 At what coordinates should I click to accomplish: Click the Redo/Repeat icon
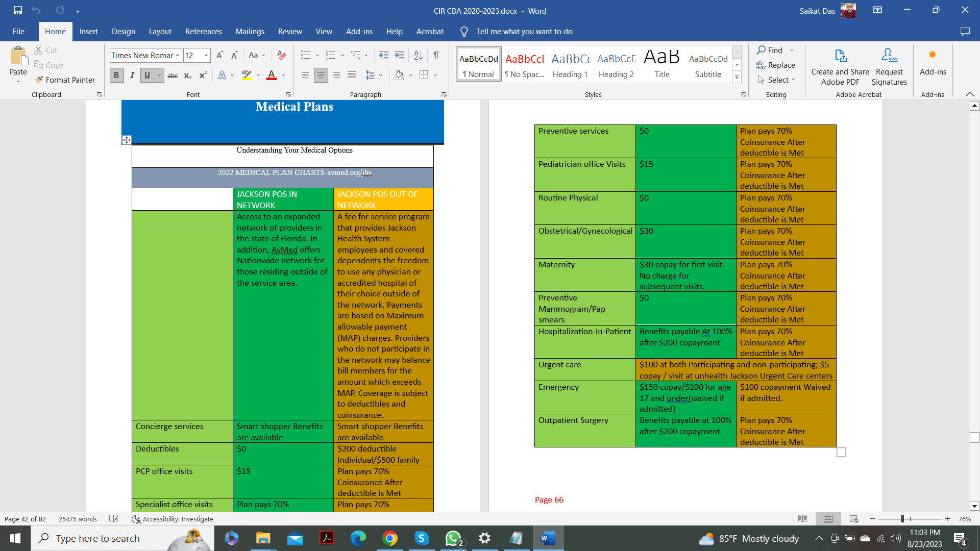(60, 10)
